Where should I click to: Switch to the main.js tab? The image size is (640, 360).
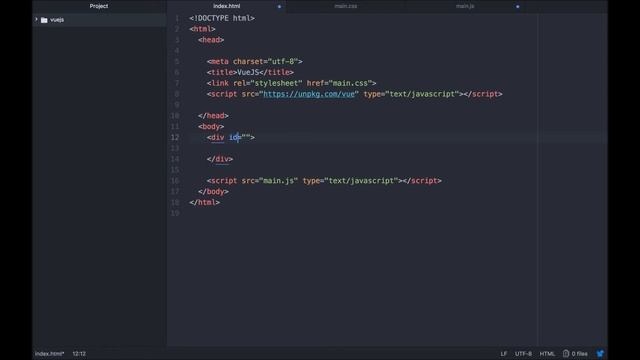click(465, 6)
